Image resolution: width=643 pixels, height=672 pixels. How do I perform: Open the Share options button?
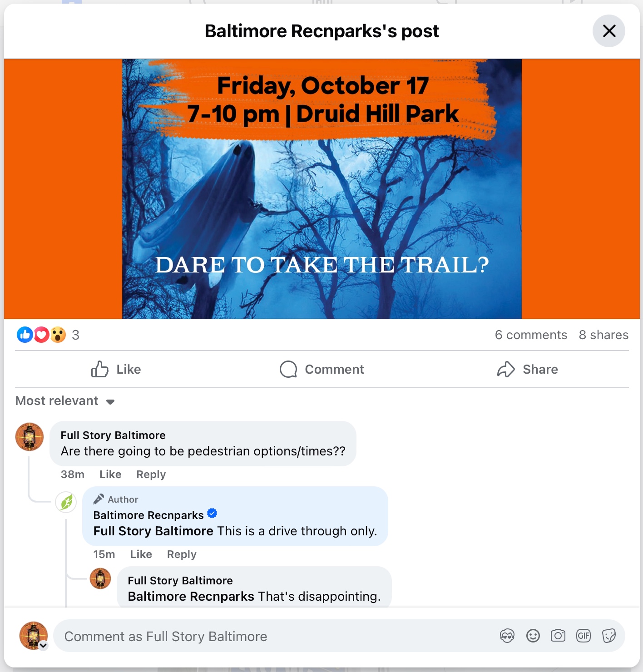coord(527,370)
